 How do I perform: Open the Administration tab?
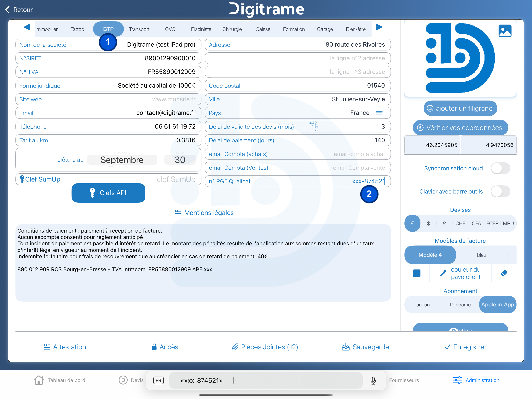click(x=476, y=380)
